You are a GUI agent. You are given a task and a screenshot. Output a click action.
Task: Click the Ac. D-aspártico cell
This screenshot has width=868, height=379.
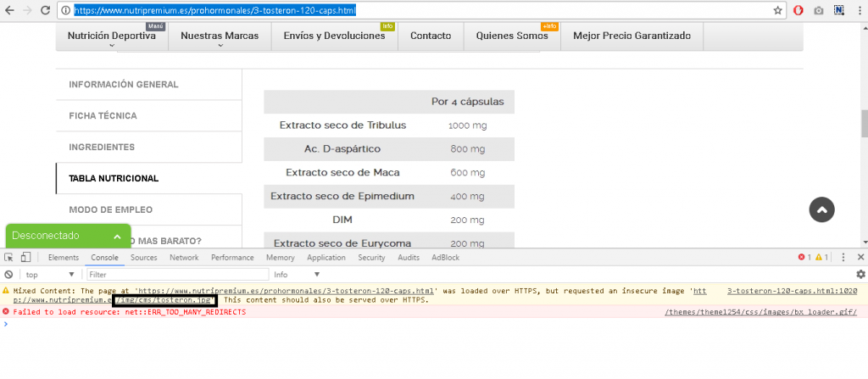coord(342,149)
